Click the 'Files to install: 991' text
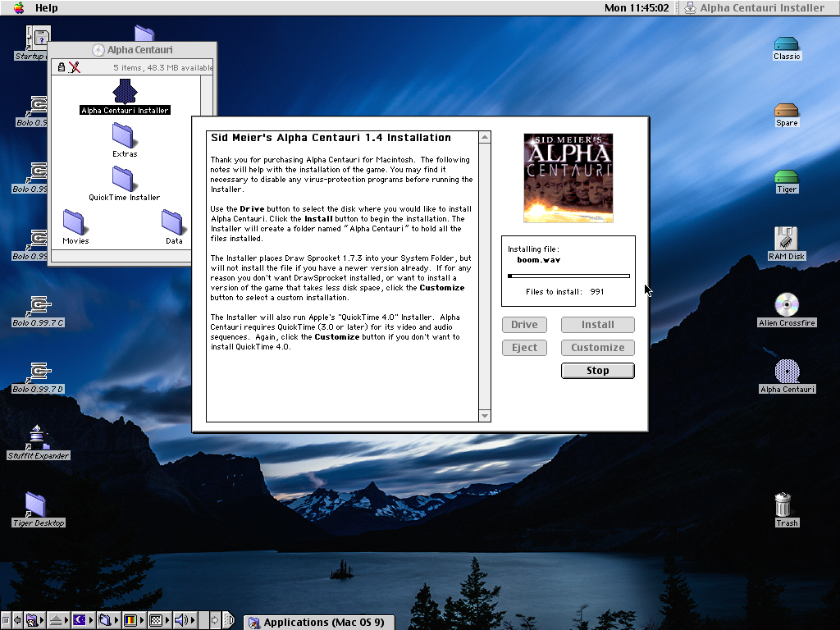The height and width of the screenshot is (630, 840). (564, 292)
